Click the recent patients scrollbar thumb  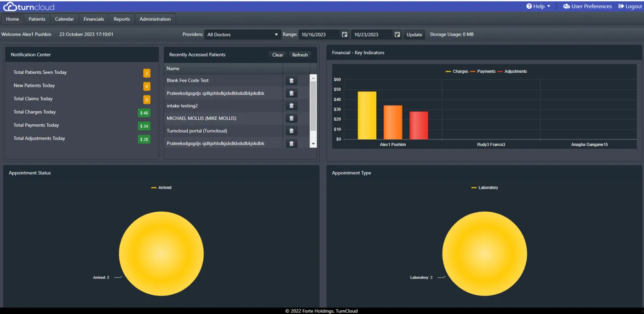coord(313,106)
